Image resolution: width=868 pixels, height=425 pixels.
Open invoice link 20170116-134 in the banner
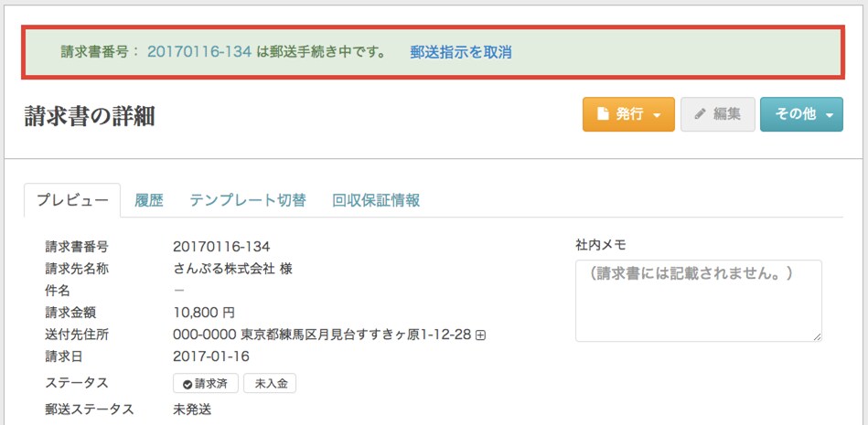tap(199, 53)
